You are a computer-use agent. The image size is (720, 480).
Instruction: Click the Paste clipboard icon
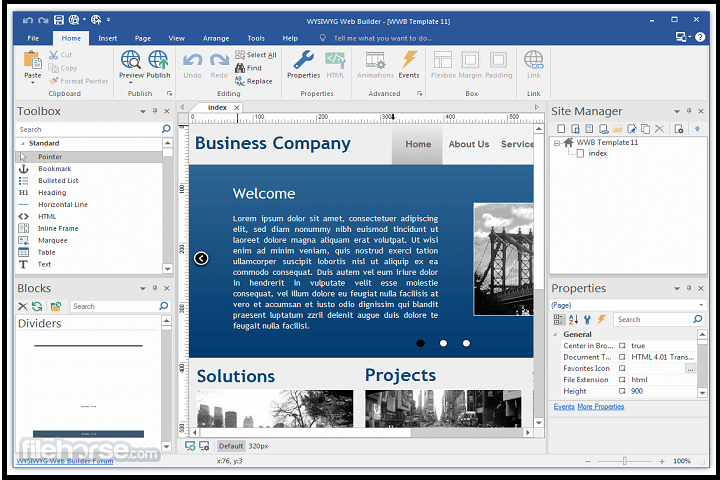33,61
